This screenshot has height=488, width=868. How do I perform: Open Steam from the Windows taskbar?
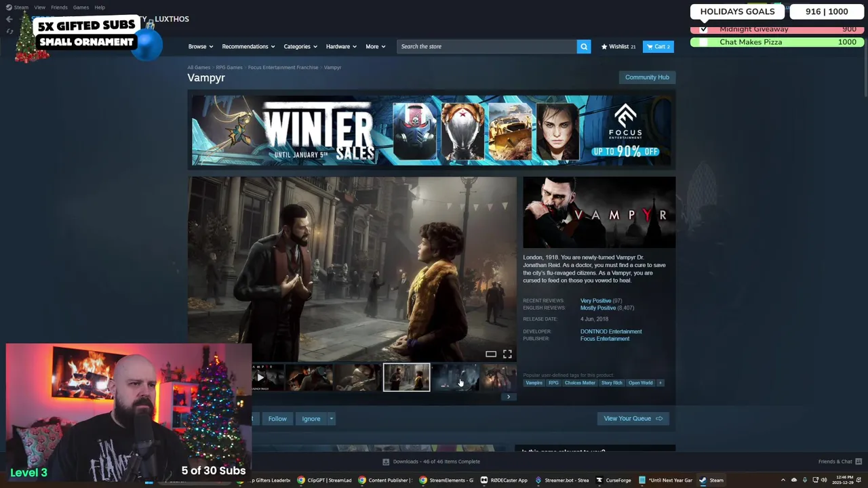[712, 480]
